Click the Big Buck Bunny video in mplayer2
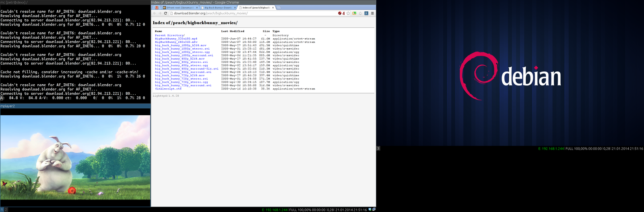Screen dimensions: 644x212 pos(75,158)
